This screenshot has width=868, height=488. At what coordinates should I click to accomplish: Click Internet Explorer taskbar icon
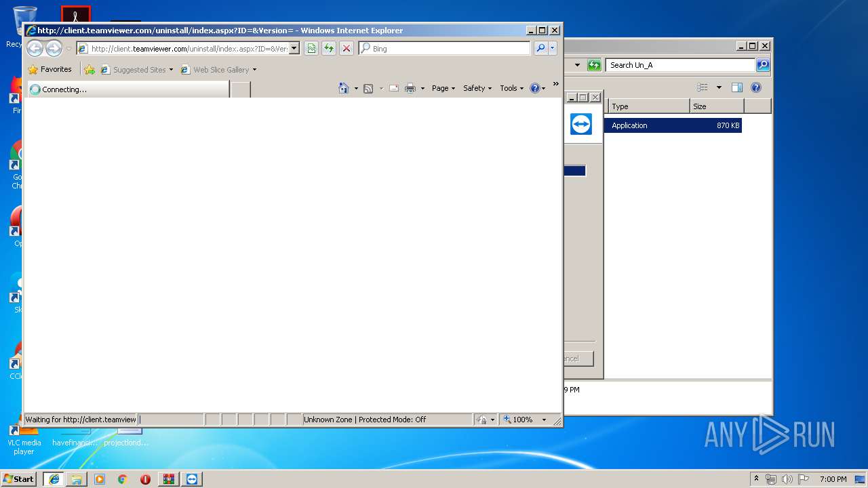(x=54, y=479)
